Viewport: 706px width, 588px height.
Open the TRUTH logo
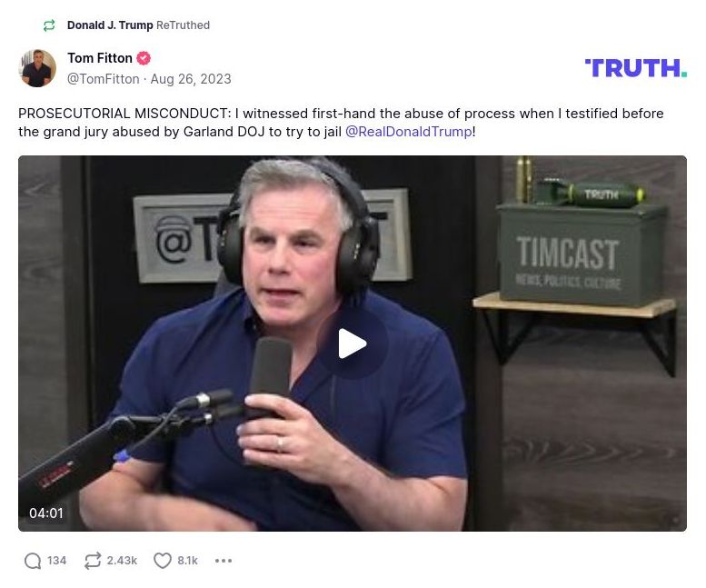636,68
